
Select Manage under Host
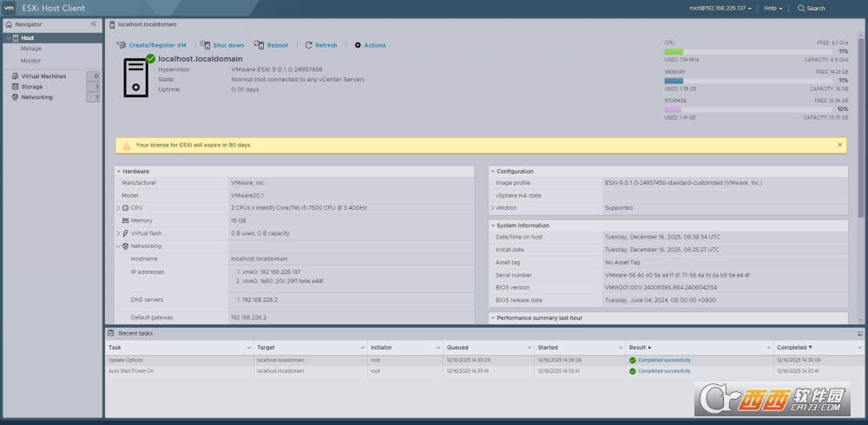pyautogui.click(x=31, y=49)
